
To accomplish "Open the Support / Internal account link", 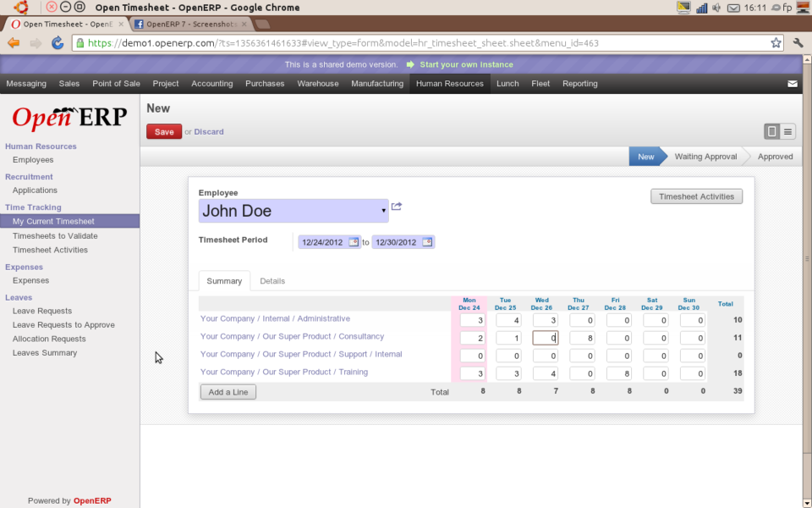I will tap(301, 354).
